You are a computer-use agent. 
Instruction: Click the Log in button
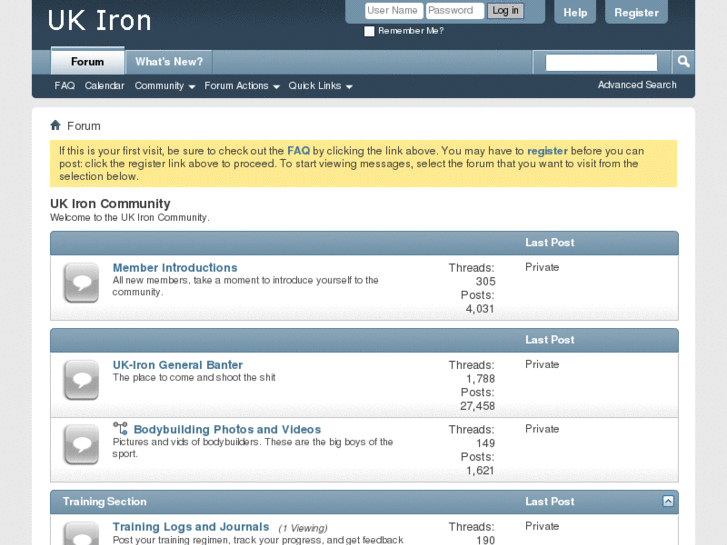[505, 11]
